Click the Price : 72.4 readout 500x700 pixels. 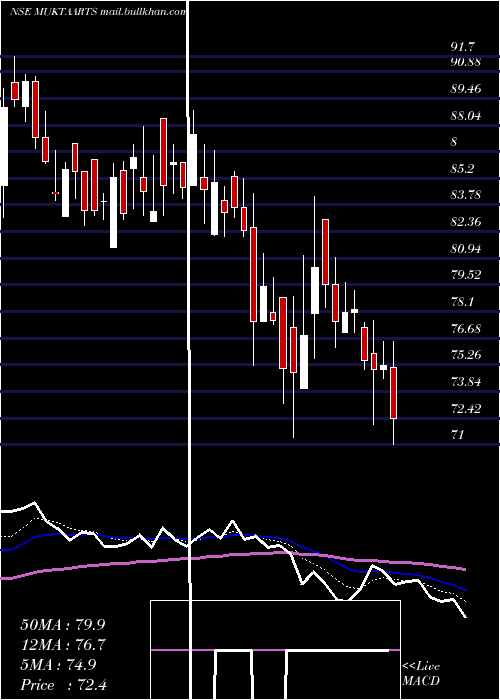click(x=64, y=685)
